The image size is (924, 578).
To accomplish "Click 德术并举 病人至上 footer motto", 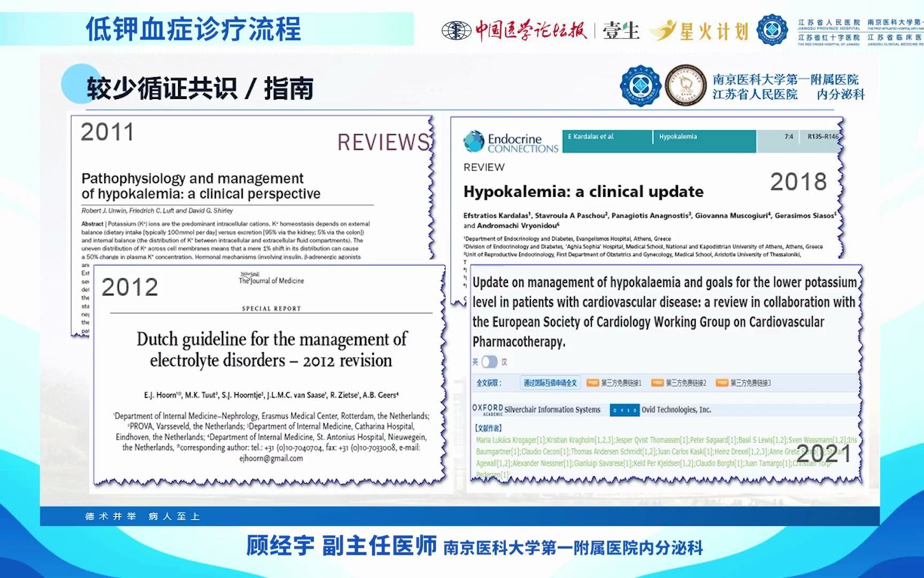I will pyautogui.click(x=143, y=516).
